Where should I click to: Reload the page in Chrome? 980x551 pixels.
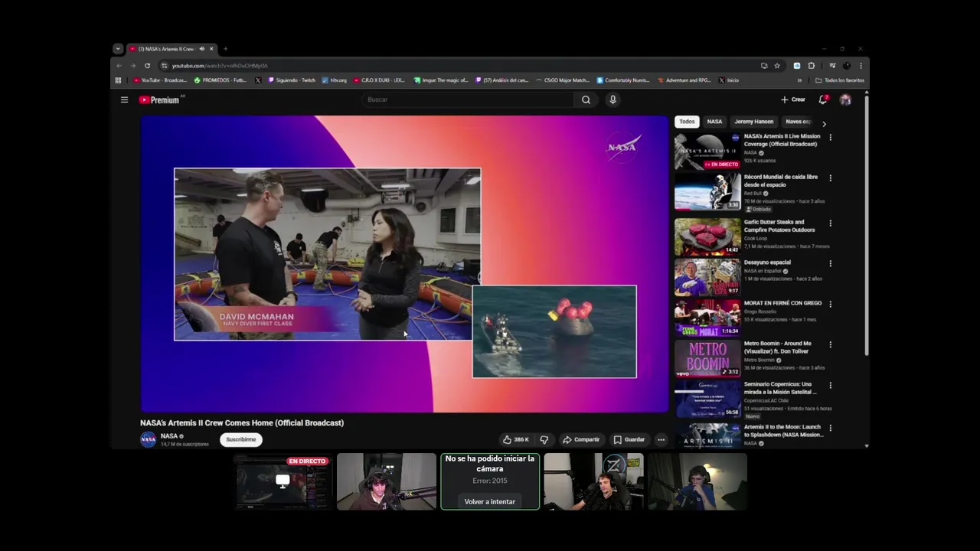click(147, 66)
